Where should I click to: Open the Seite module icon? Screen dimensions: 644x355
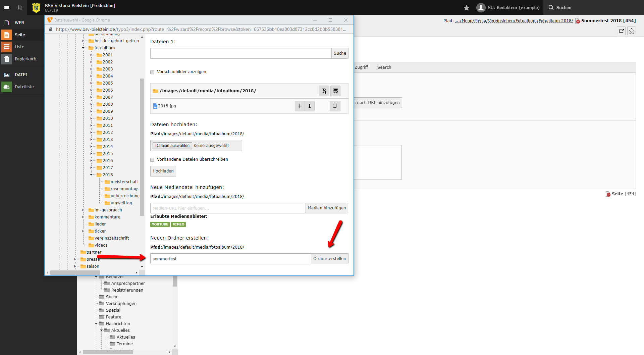[x=7, y=35]
